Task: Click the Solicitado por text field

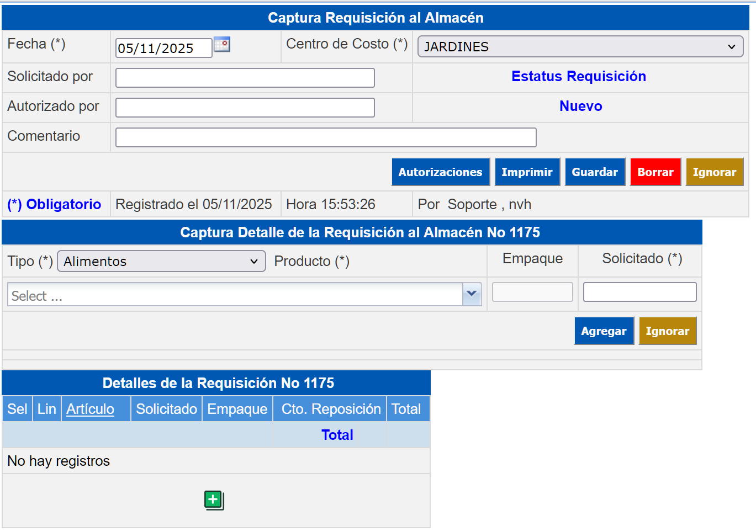Action: tap(245, 78)
